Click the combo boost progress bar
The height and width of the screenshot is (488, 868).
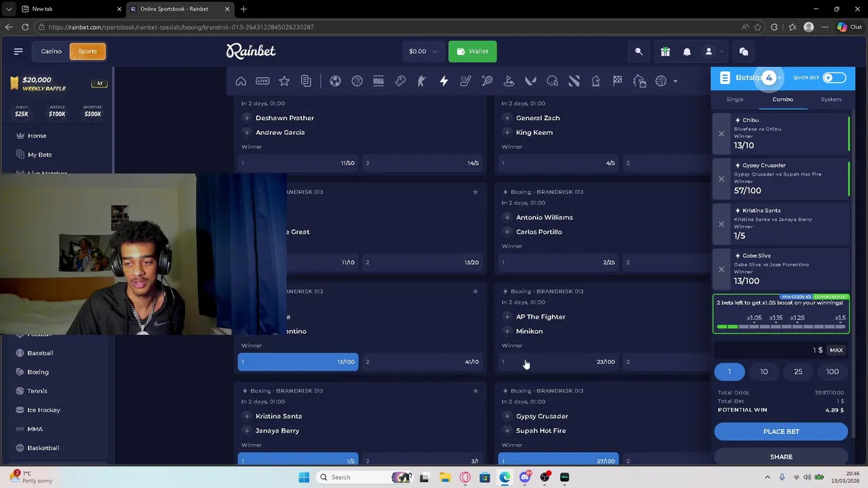(x=781, y=327)
